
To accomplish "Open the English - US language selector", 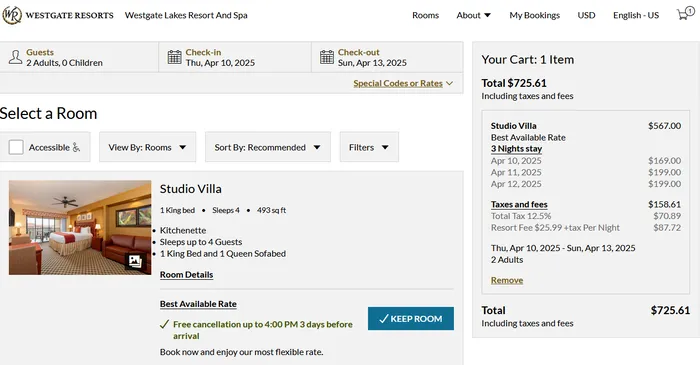I will click(x=636, y=15).
